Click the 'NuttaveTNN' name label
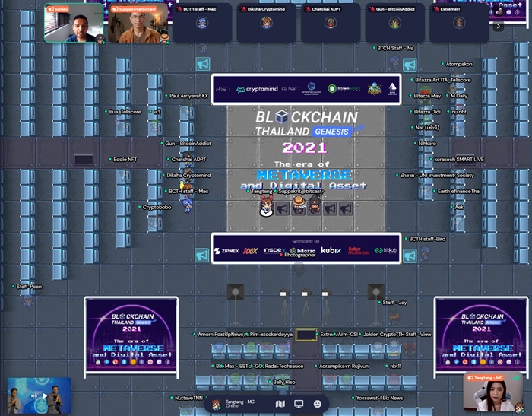This screenshot has width=532, height=416. click(x=188, y=398)
